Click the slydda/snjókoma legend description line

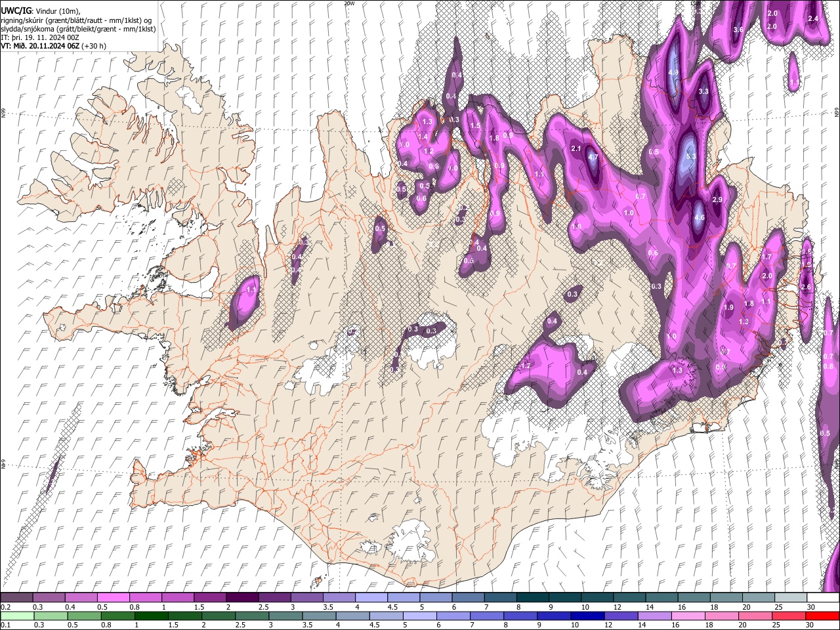point(78,29)
